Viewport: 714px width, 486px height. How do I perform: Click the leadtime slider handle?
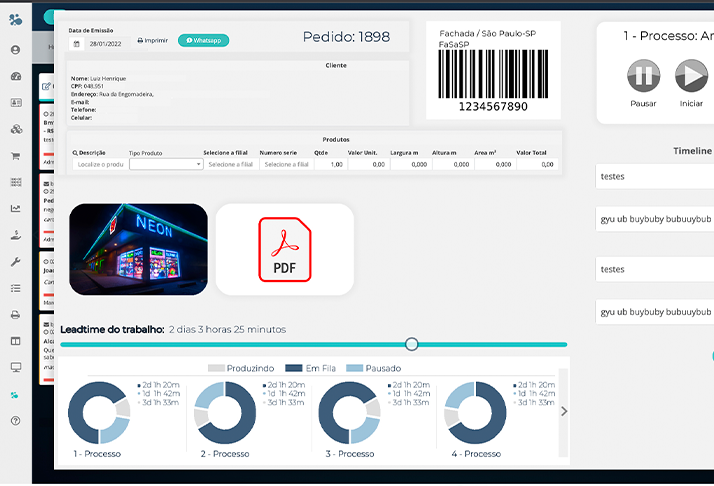412,344
